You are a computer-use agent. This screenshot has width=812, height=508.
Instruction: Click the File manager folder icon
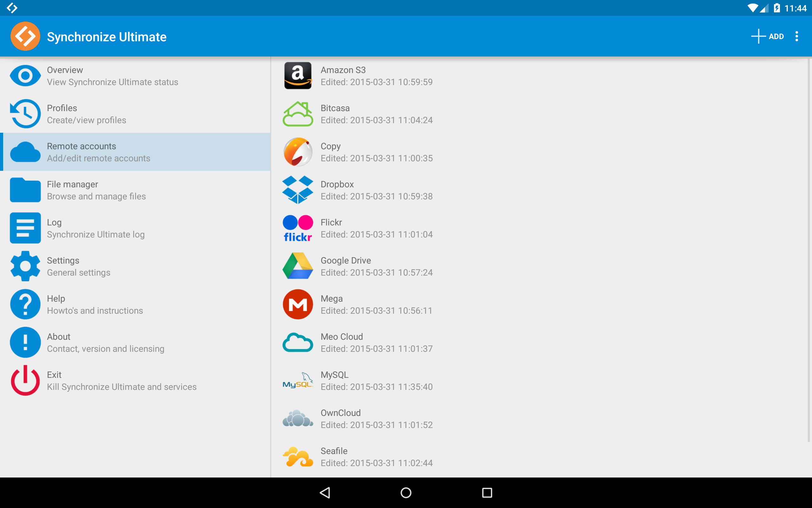tap(25, 190)
